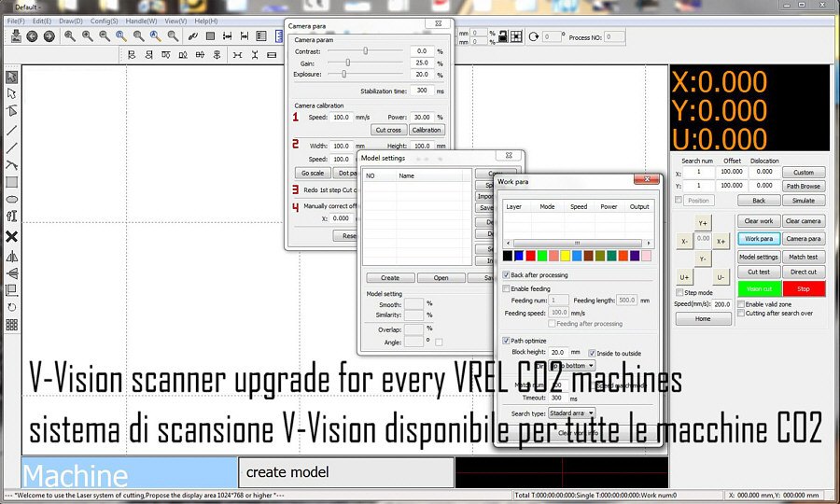Toggle the checkbox beside Position button
Image resolution: width=840 pixels, height=504 pixels.
[x=679, y=200]
